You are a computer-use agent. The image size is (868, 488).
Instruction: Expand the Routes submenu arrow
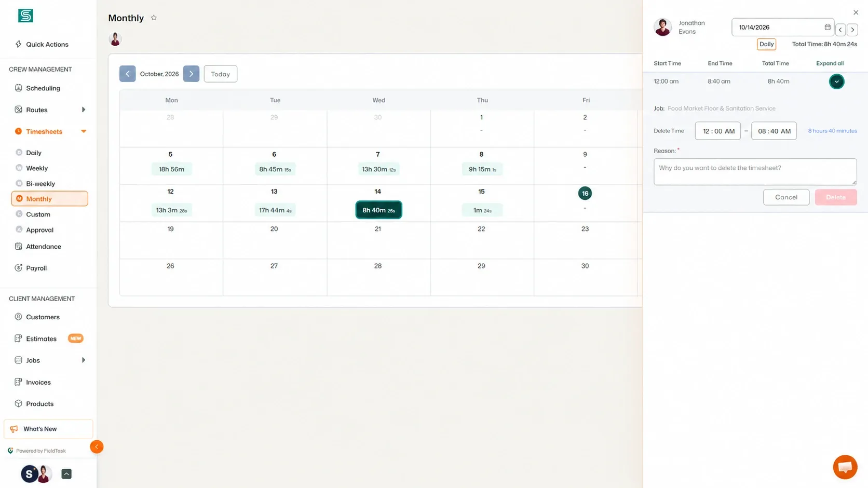83,110
